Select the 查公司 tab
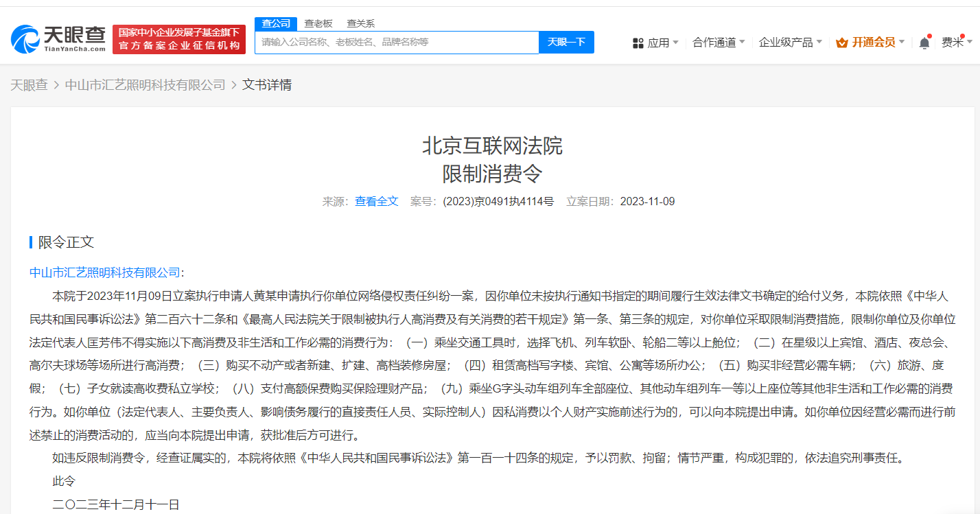980x514 pixels. coord(275,23)
